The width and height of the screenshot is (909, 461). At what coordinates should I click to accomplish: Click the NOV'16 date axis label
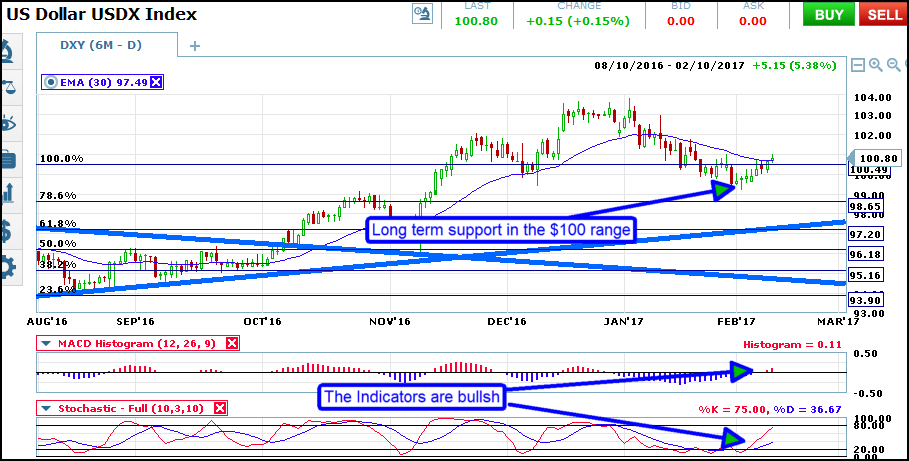pos(391,321)
